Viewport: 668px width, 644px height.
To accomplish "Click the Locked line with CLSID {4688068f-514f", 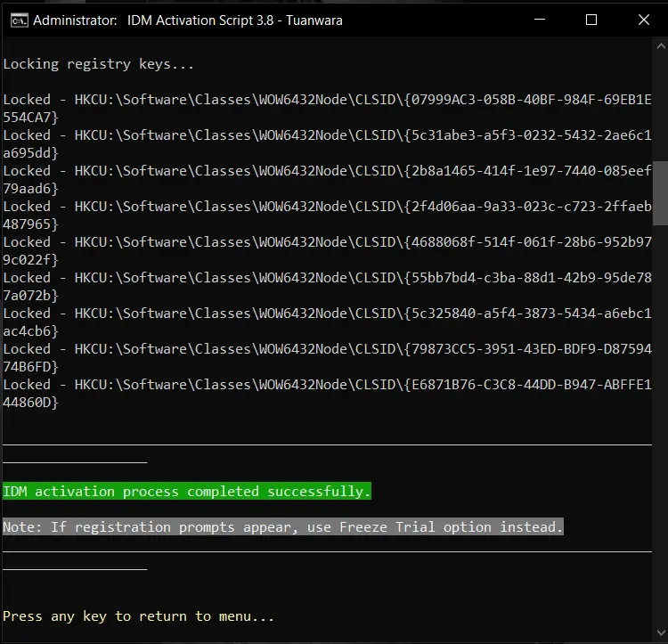I will (327, 242).
